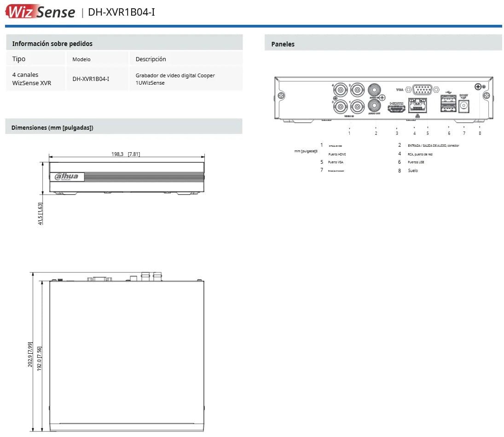Image resolution: width=504 pixels, height=437 pixels.
Task: Click the 'DH-XVR1B04-I' model cell in the table
Action: [x=91, y=79]
